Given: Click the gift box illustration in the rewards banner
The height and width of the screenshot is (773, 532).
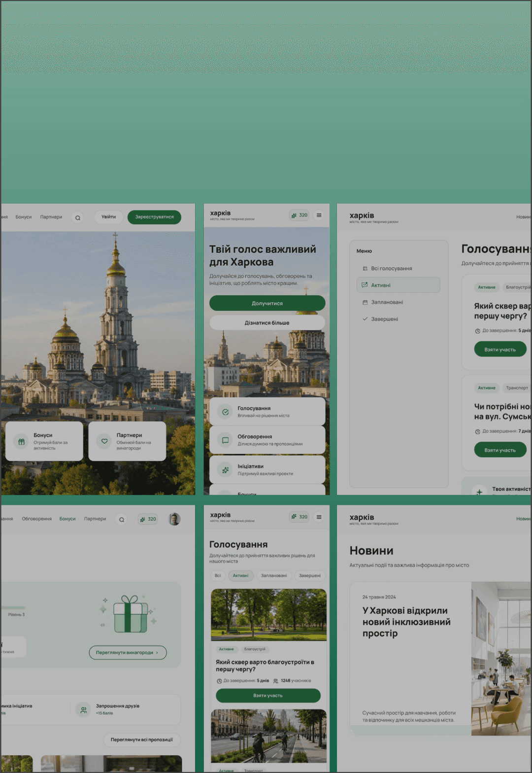Looking at the screenshot, I should click(130, 614).
